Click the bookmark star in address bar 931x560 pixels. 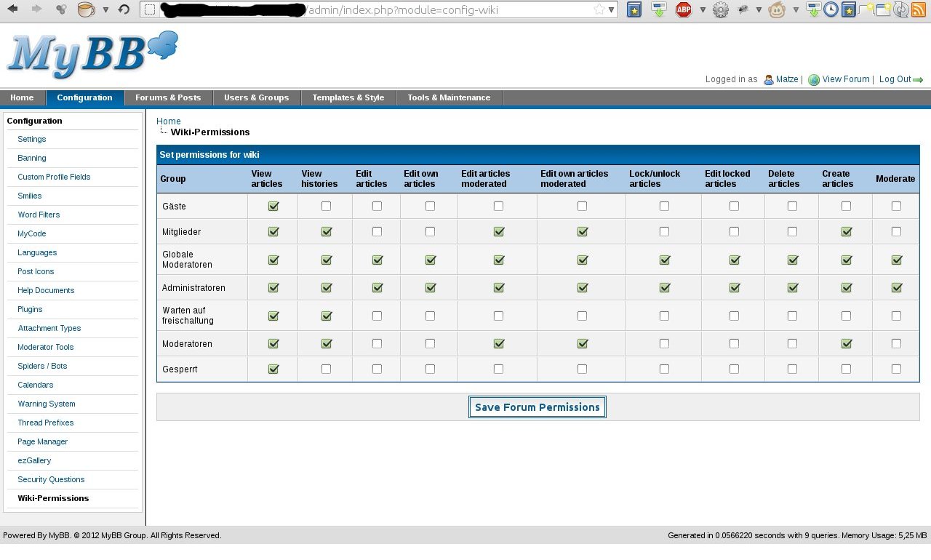[599, 9]
